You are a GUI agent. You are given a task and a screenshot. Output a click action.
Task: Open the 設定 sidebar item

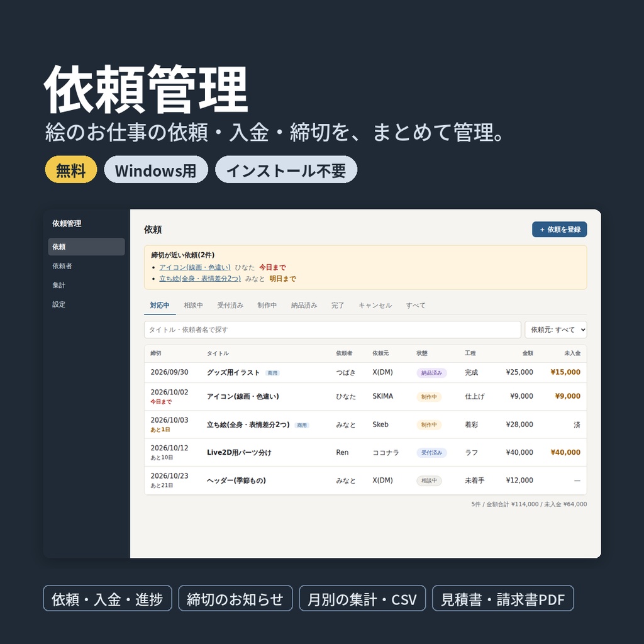pos(86,304)
